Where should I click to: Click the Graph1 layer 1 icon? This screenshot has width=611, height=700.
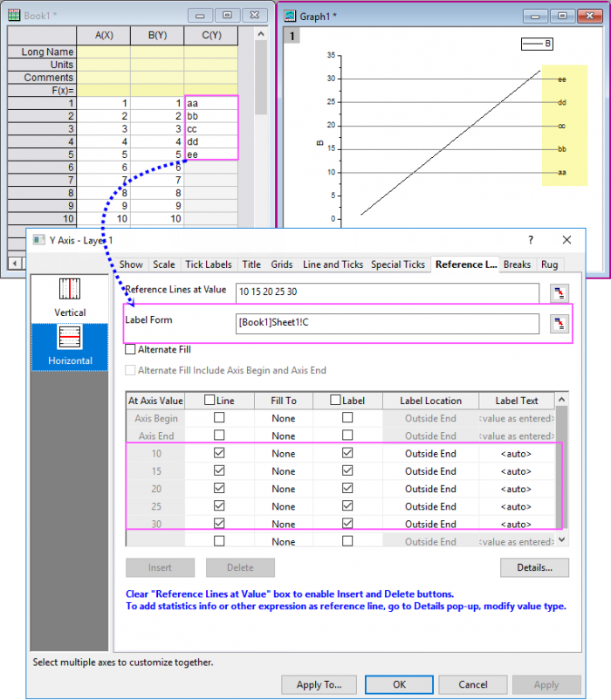click(x=293, y=36)
